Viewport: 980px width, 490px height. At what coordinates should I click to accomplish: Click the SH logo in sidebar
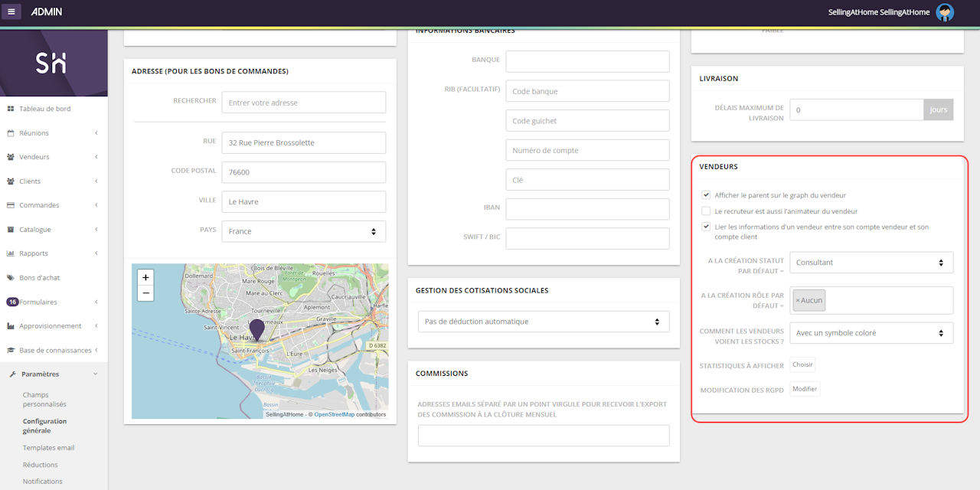click(51, 64)
